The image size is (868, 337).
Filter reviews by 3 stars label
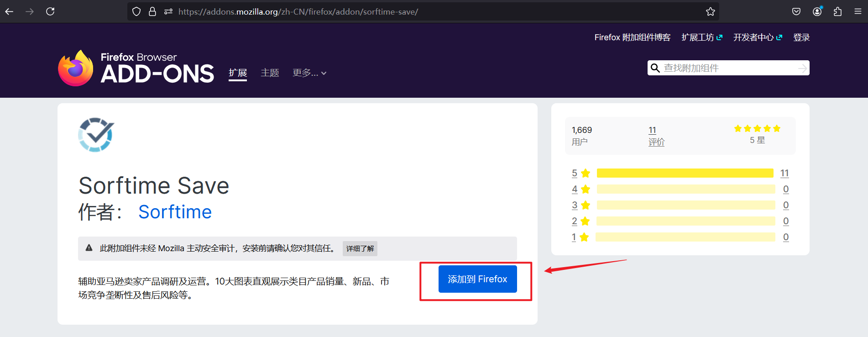(581, 205)
